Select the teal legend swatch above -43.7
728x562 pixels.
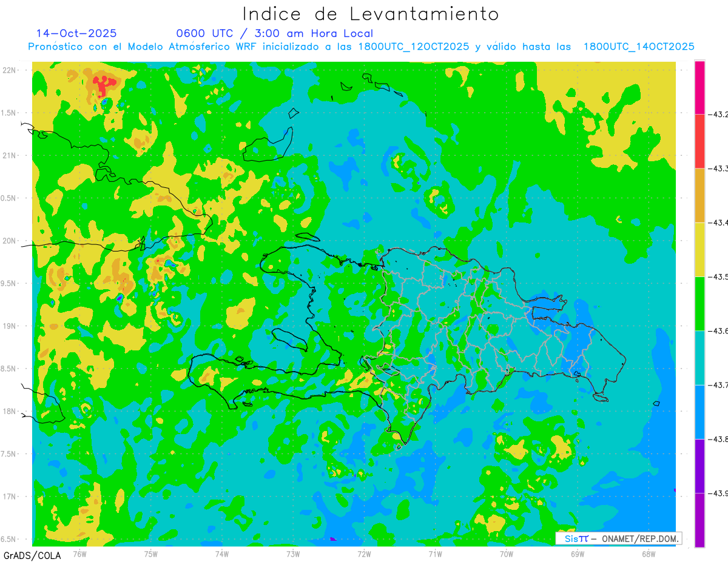(700, 358)
